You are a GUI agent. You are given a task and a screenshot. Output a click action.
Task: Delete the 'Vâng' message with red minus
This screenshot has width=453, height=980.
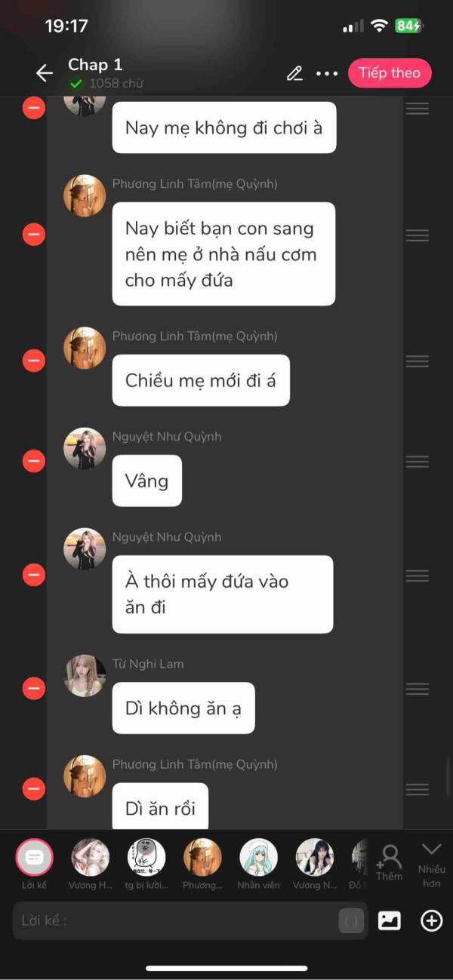[x=34, y=460]
